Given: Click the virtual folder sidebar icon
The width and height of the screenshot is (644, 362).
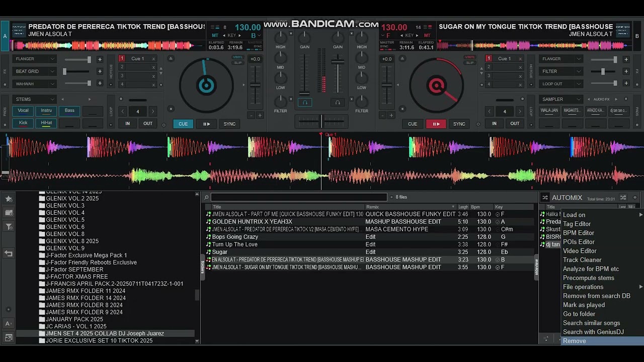Looking at the screenshot, I should click(9, 213).
